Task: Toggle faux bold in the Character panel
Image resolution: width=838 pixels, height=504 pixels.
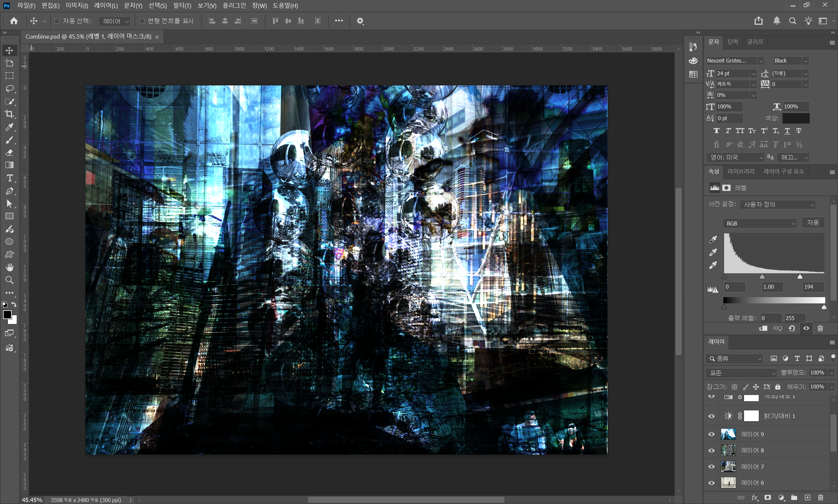Action: (x=717, y=131)
